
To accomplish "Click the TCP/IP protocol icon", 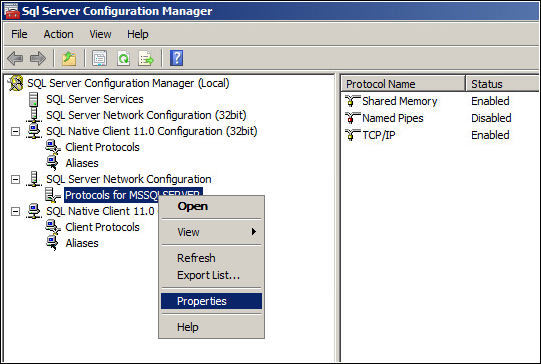I will 352,135.
